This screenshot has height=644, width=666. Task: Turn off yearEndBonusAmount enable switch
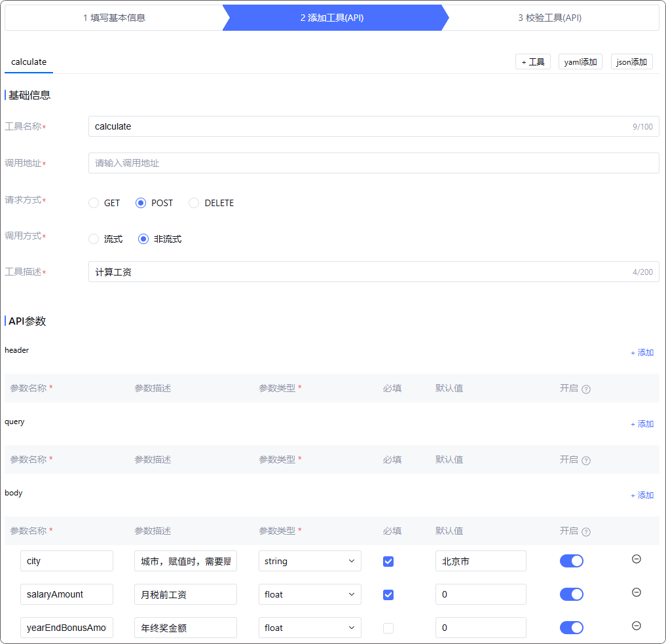tap(571, 628)
